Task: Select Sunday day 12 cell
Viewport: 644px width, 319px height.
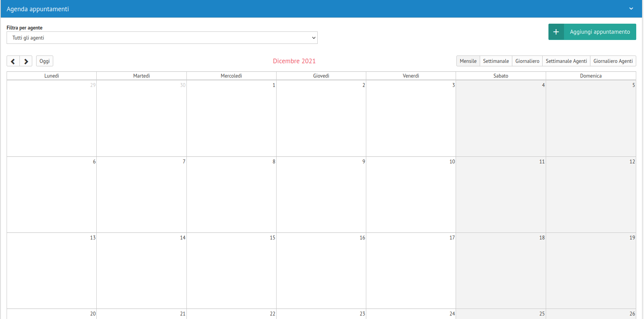Action: [591, 194]
